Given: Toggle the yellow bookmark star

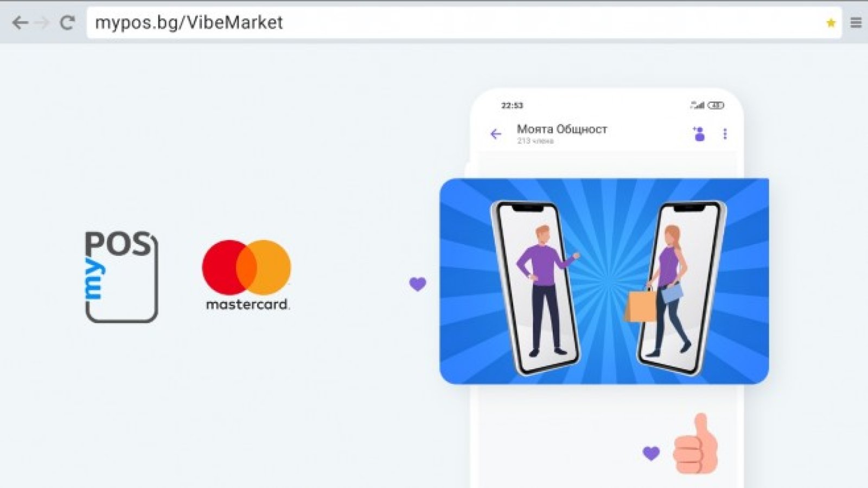Looking at the screenshot, I should coord(831,23).
